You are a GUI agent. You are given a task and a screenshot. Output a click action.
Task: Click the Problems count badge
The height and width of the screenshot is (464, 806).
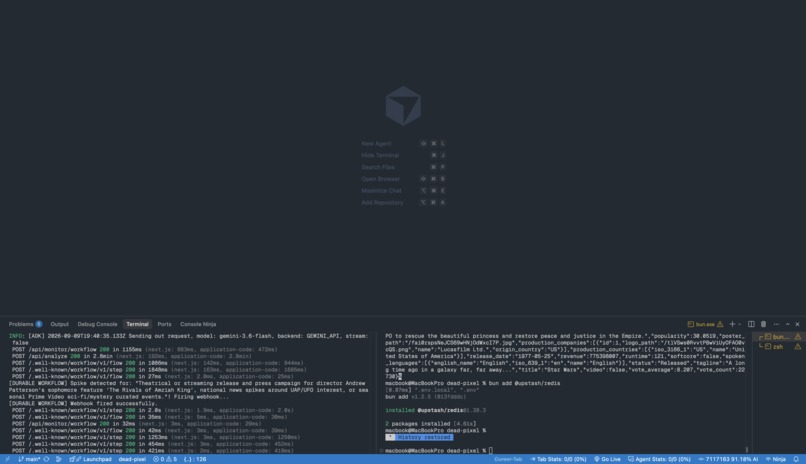click(x=39, y=324)
